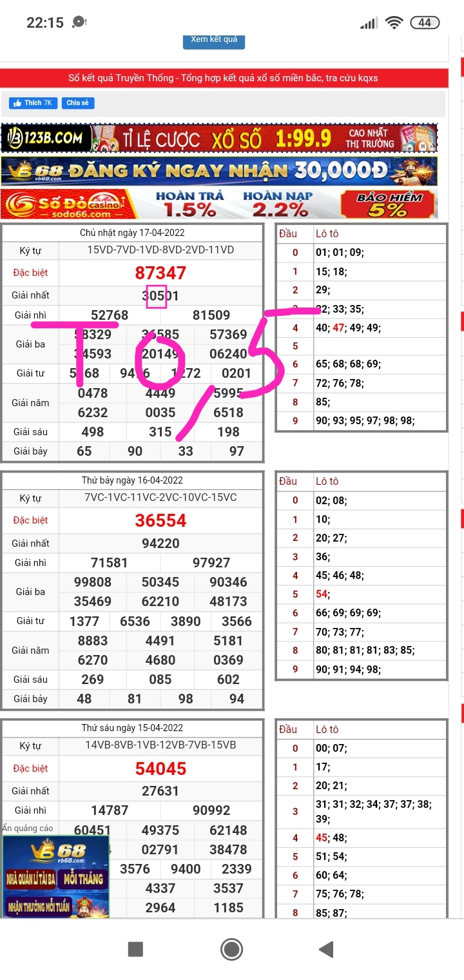
Task: Select seventh prize number 48
Action: point(84,699)
